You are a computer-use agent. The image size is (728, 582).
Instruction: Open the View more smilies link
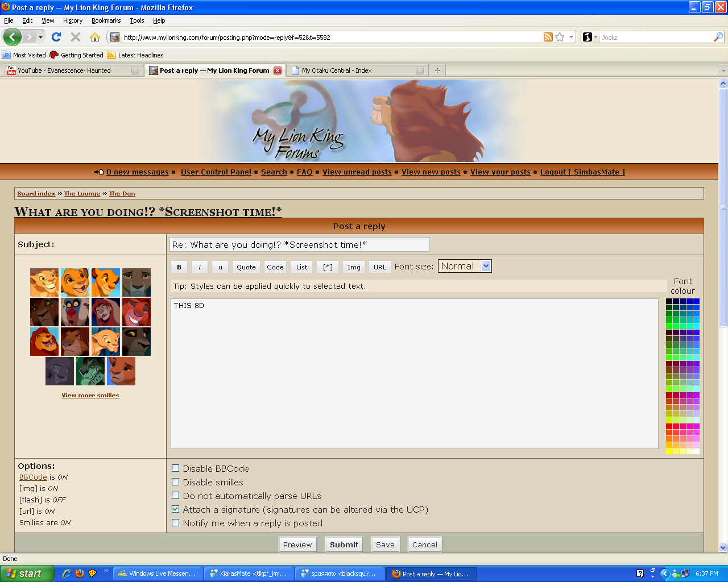coord(90,396)
